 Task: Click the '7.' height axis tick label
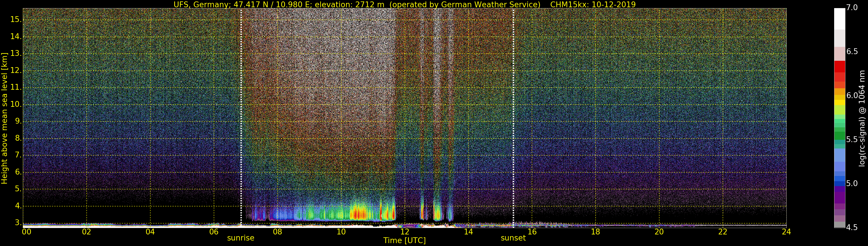click(18, 155)
